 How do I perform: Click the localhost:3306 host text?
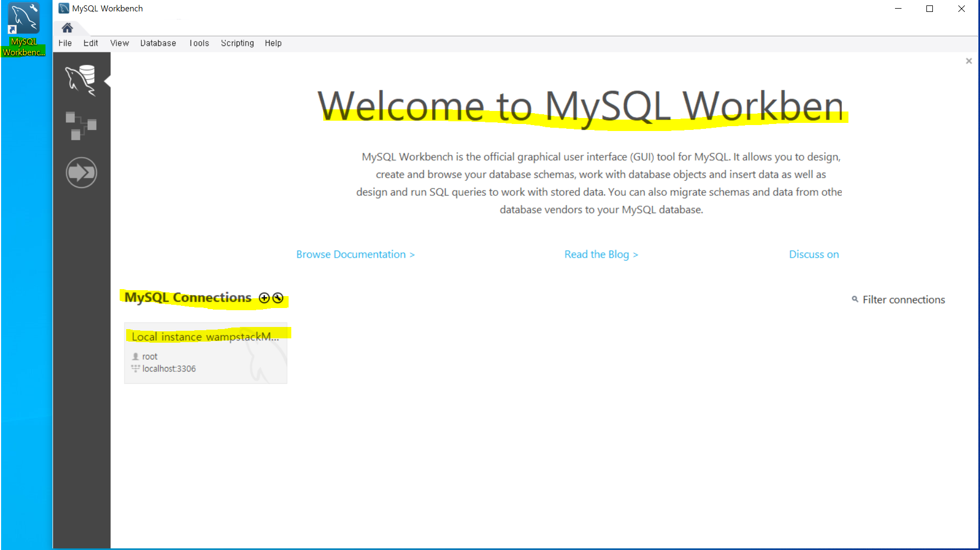point(169,369)
